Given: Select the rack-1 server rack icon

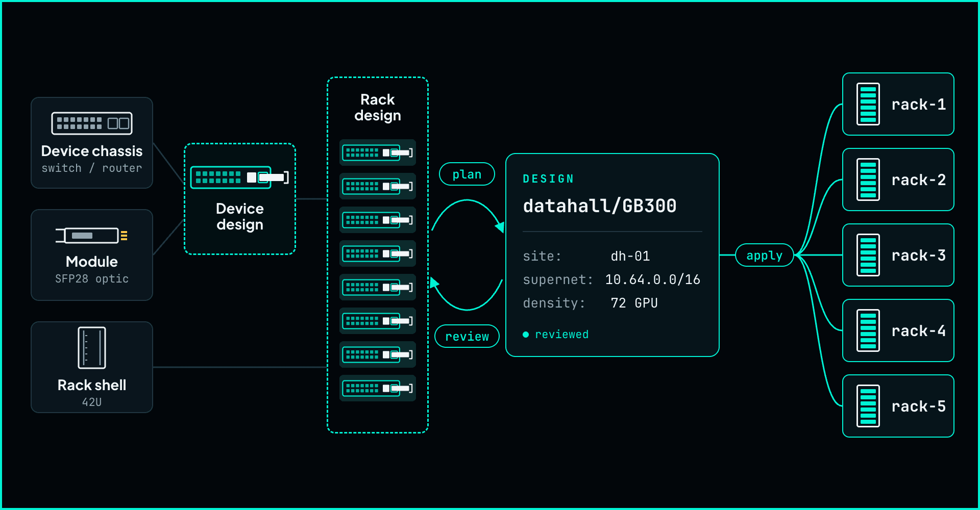Looking at the screenshot, I should 868,104.
